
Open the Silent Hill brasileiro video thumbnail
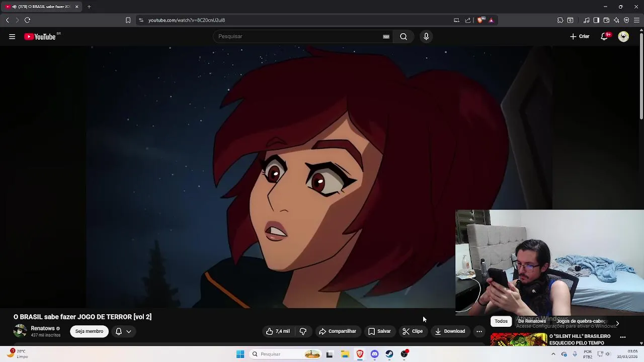tap(519, 340)
